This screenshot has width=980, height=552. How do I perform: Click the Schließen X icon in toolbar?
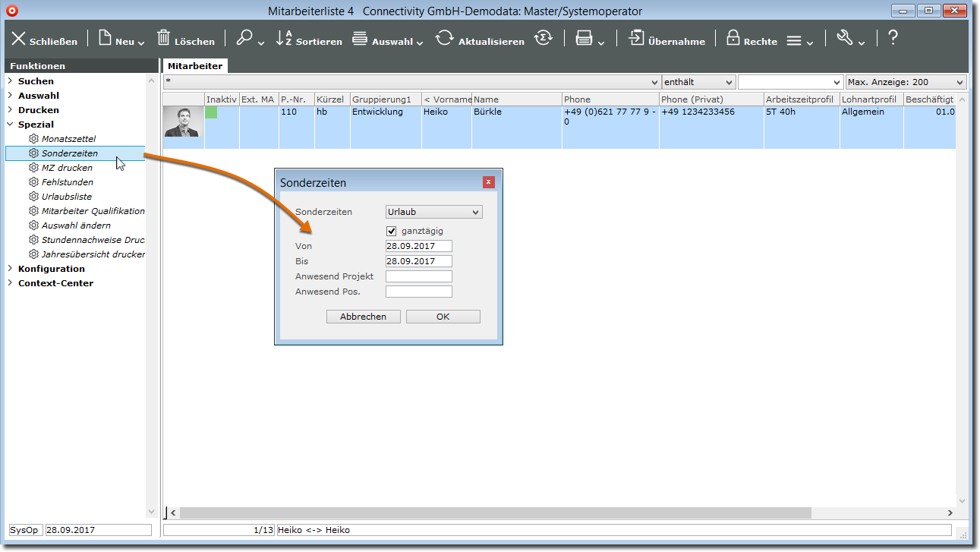click(x=18, y=39)
